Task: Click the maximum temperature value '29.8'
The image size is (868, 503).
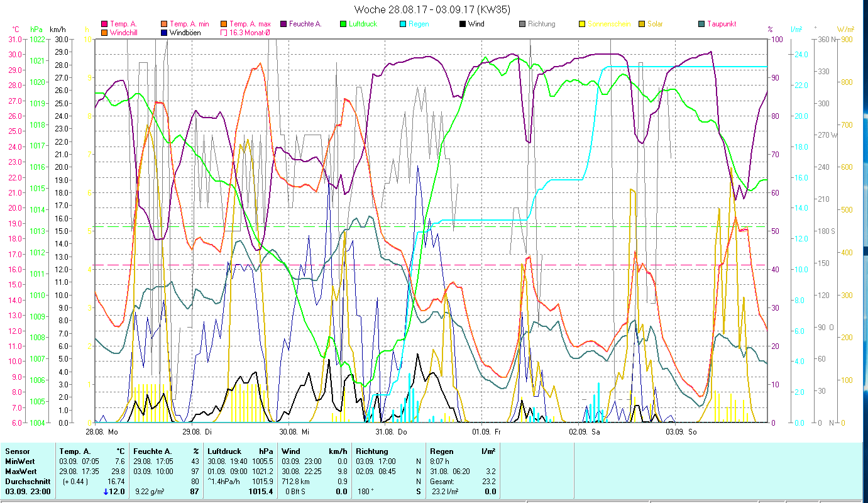Action: (118, 472)
